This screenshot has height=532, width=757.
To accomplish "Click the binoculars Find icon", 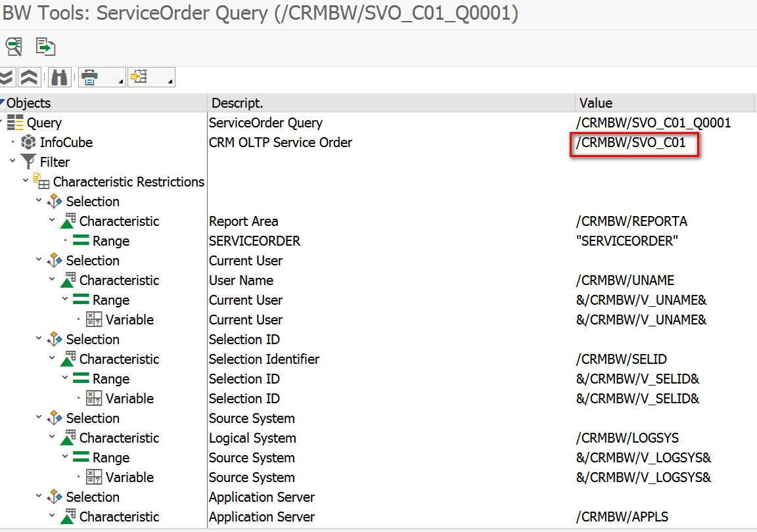I will [59, 78].
